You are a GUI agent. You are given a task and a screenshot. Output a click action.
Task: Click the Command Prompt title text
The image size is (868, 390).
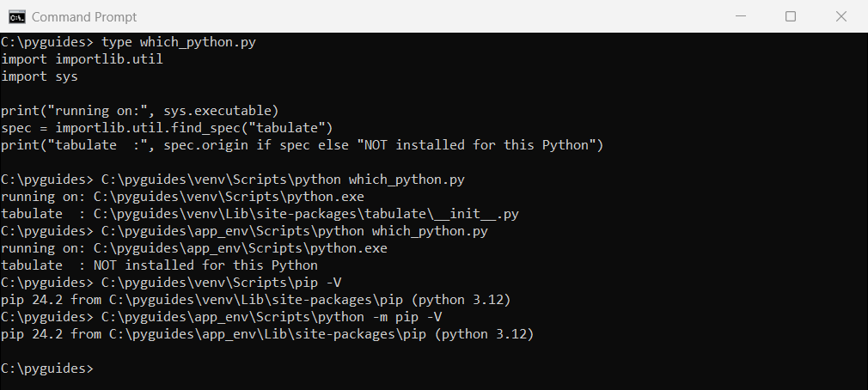[x=84, y=17]
